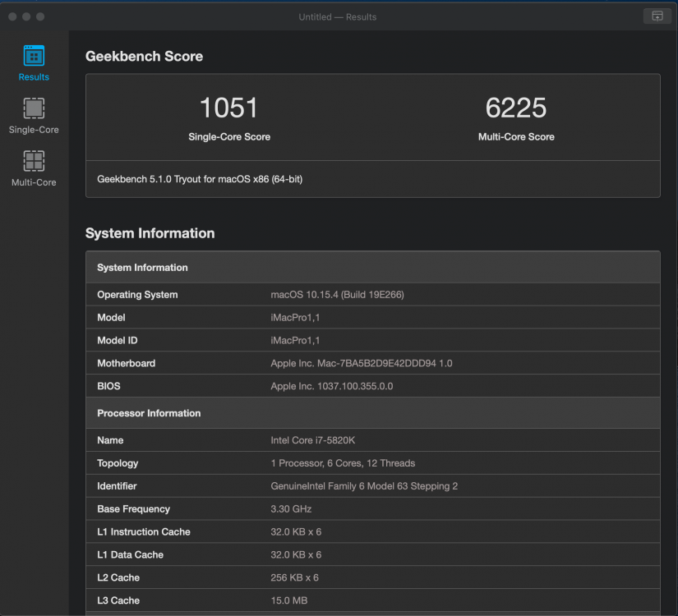Click the macOS 10.15.4 build value
Image resolution: width=678 pixels, height=616 pixels.
coord(337,294)
